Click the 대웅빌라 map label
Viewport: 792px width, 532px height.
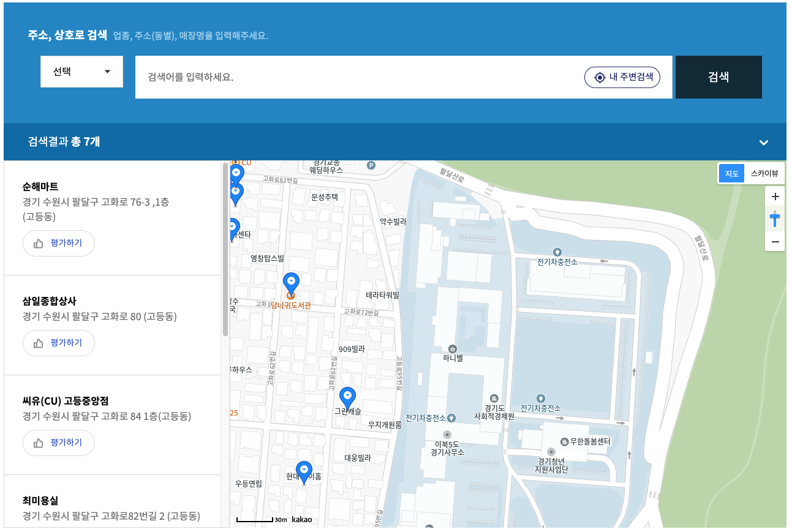point(358,458)
